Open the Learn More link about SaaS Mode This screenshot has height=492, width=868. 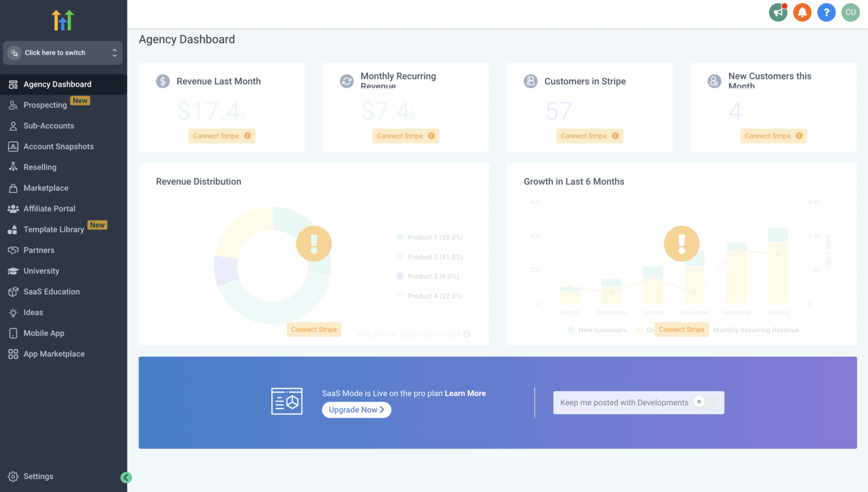(465, 393)
